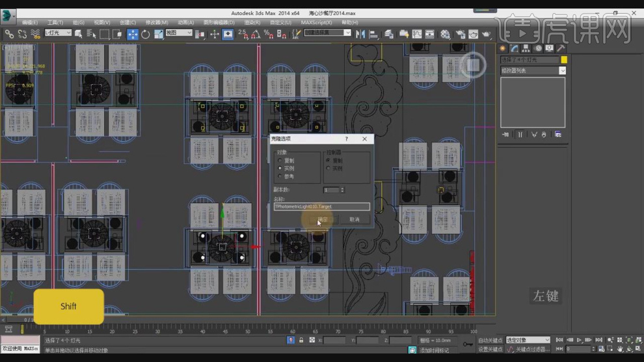Toggle Absolute/Offset transform type-in mode
Viewport: 644px width, 362px height.
tap(312, 341)
